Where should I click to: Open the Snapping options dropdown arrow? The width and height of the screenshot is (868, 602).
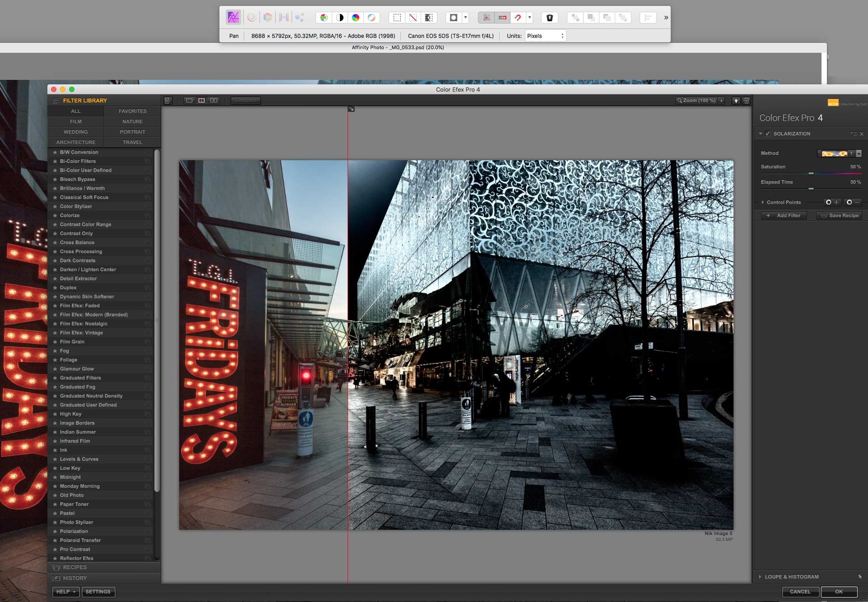point(529,18)
